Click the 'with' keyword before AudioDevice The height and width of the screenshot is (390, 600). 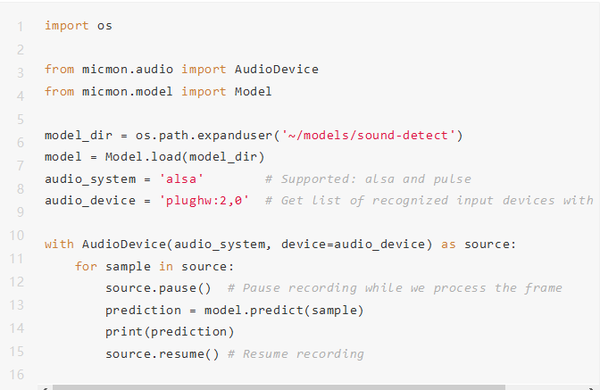pos(59,244)
